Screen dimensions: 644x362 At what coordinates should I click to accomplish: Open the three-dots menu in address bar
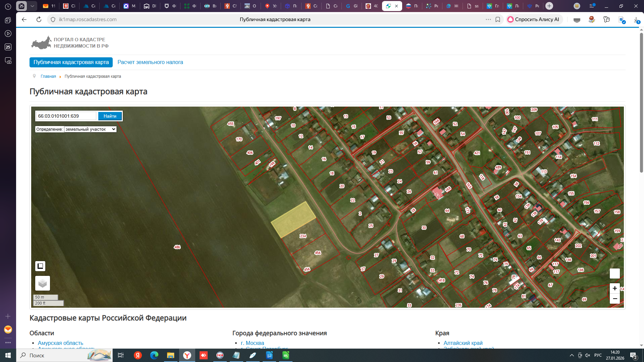(x=488, y=19)
